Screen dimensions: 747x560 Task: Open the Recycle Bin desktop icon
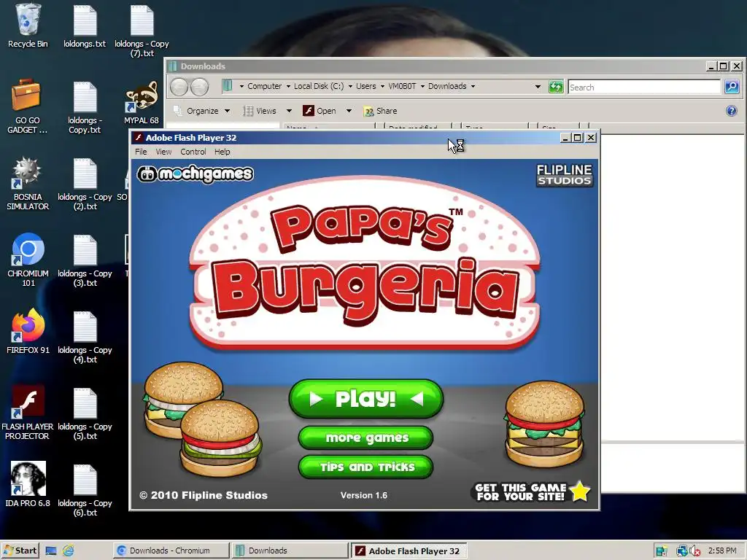click(x=28, y=26)
